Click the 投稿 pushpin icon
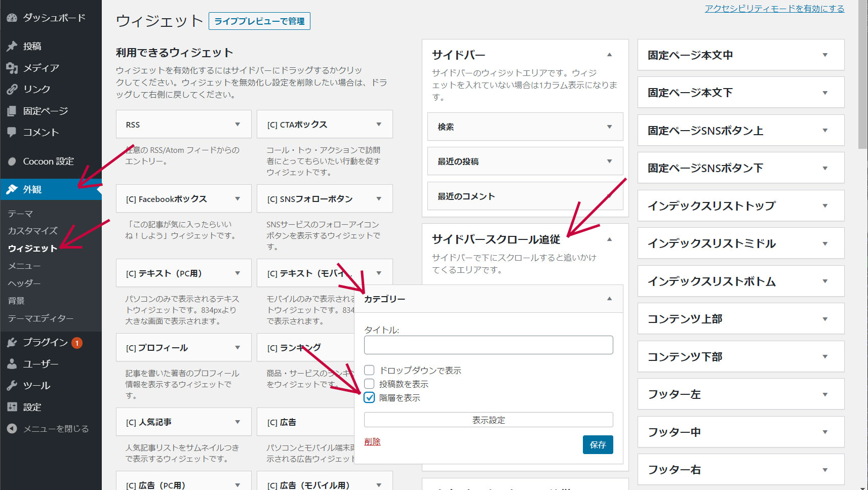Viewport: 868px width, 490px height. [12, 46]
